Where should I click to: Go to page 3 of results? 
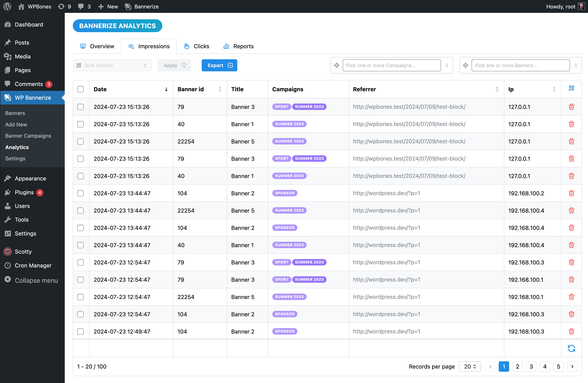coord(531,367)
